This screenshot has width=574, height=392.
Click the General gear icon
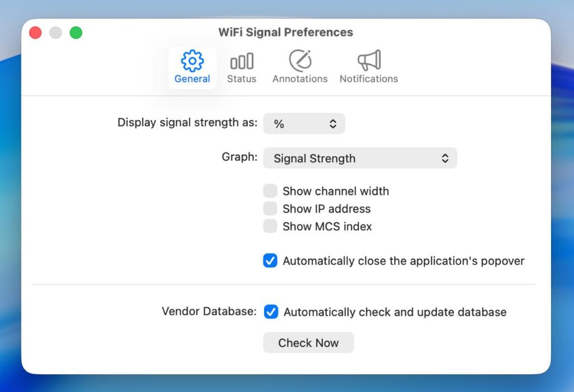coord(192,60)
